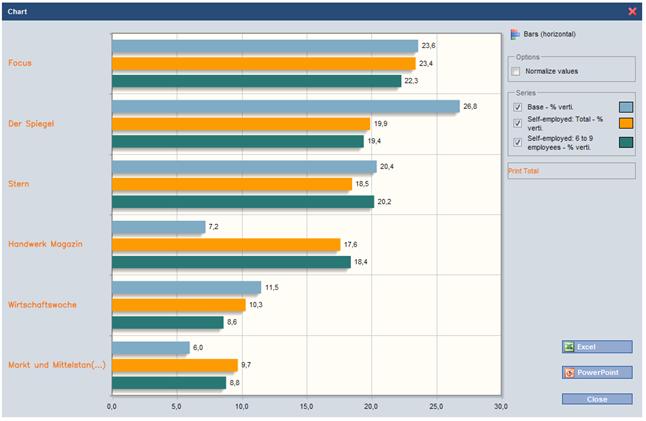
Task: Click the Stern blue bar valued 20,4
Action: pyautogui.click(x=244, y=167)
